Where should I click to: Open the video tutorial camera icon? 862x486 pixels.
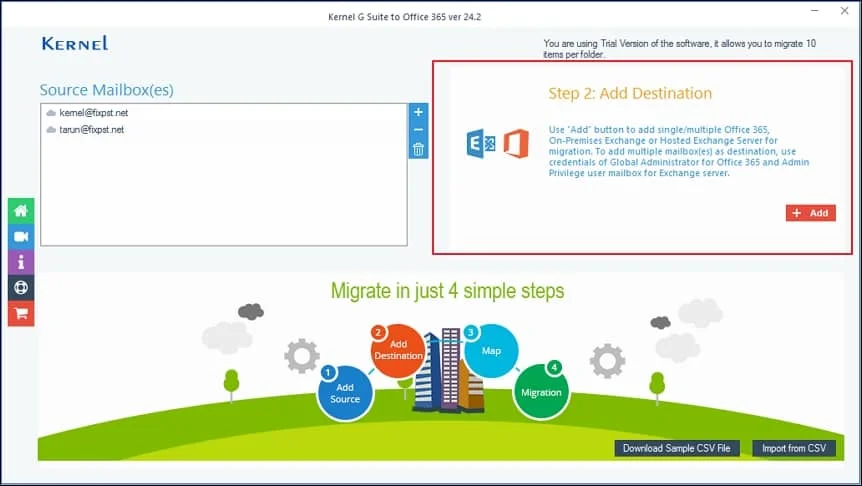20,236
